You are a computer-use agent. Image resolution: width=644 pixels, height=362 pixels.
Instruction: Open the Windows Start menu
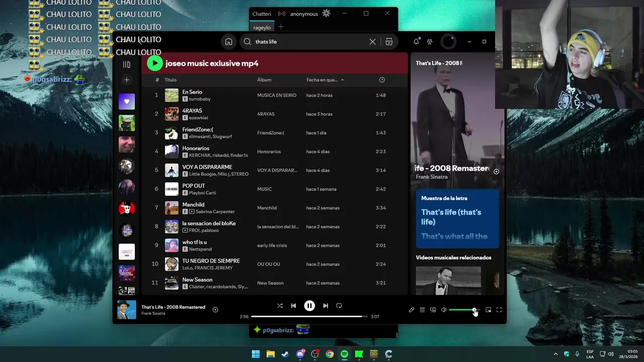(256, 354)
